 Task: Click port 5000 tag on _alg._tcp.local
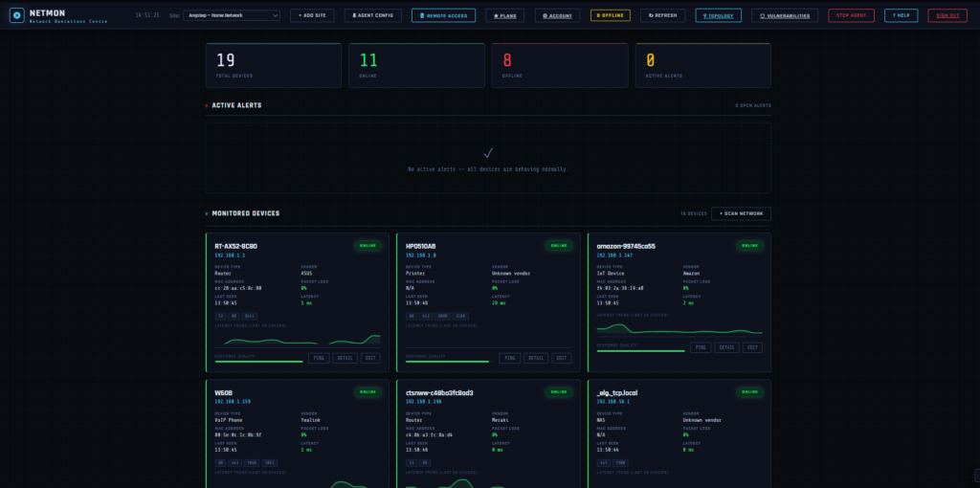coord(620,463)
